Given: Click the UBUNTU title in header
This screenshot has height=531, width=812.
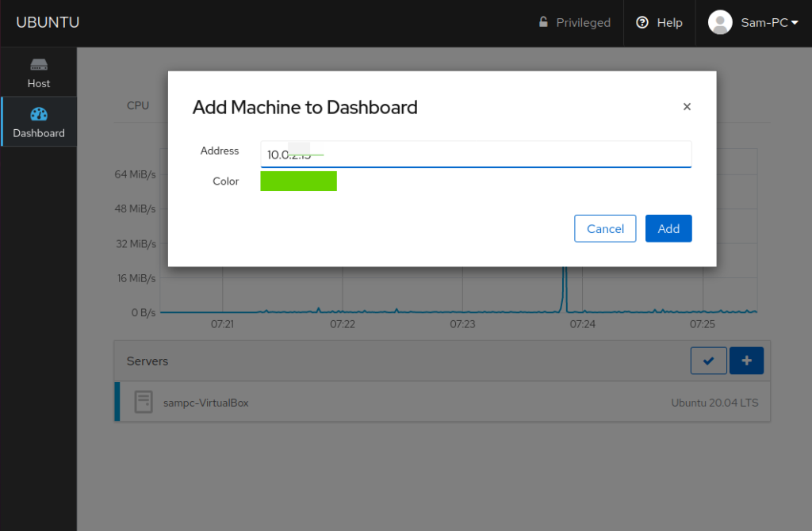Looking at the screenshot, I should point(48,22).
